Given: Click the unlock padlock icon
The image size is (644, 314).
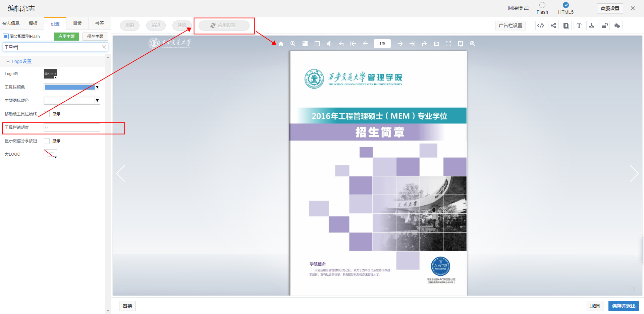Looking at the screenshot, I should point(604,25).
